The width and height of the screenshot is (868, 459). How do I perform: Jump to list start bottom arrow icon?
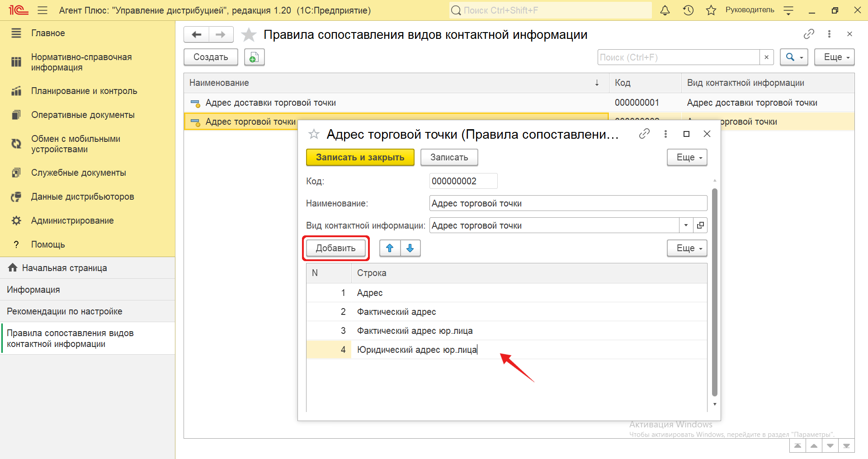797,446
